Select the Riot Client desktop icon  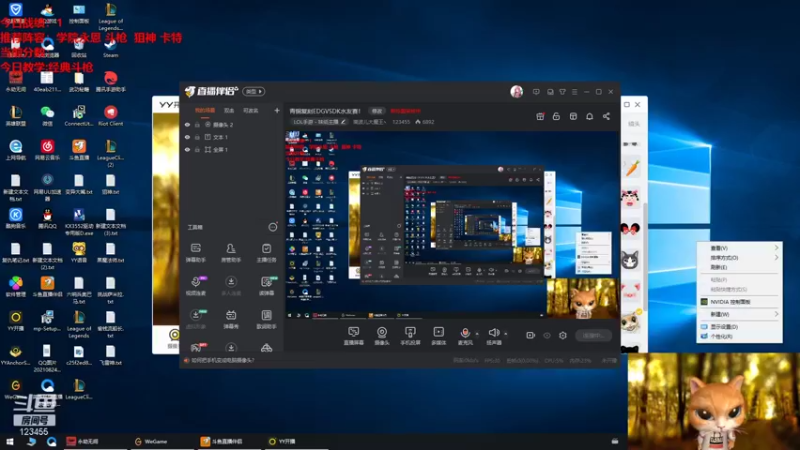tap(110, 116)
